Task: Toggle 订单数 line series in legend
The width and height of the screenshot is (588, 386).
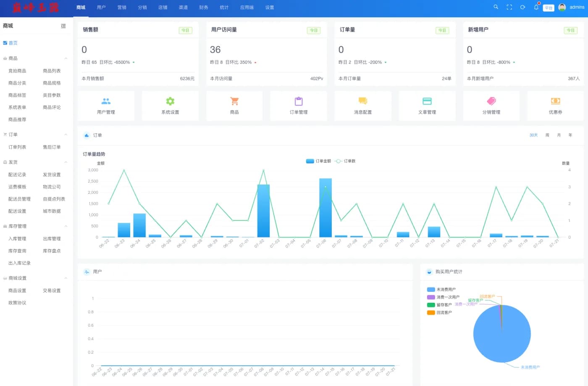Action: [x=345, y=161]
